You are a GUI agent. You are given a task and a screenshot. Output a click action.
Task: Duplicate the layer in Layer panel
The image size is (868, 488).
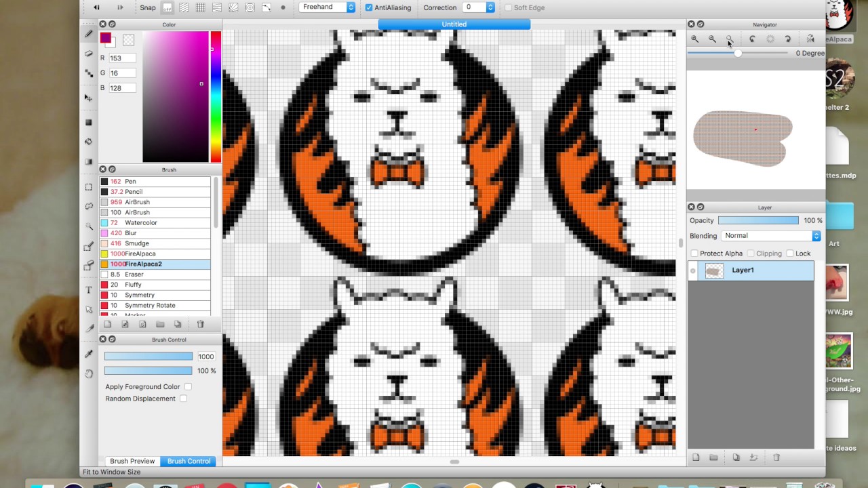(736, 457)
